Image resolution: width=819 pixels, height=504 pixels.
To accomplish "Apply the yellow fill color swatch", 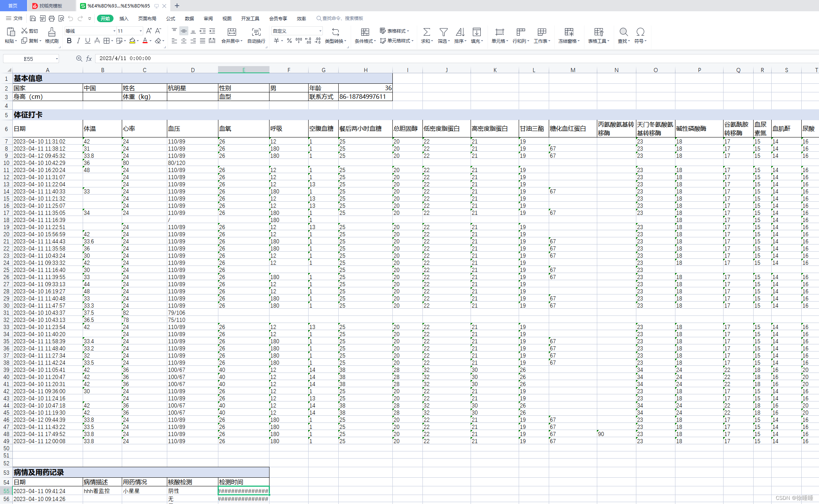I will (x=132, y=41).
